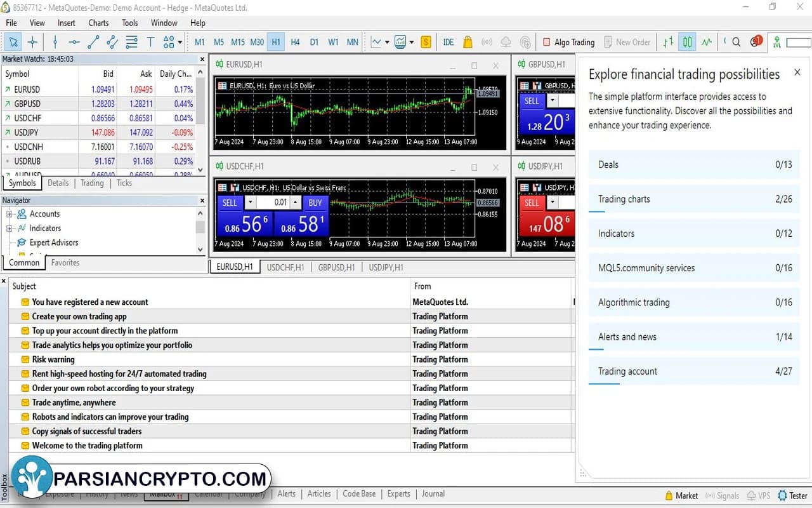Open the Trading account 4/27 category
The height and width of the screenshot is (508, 812).
(695, 371)
